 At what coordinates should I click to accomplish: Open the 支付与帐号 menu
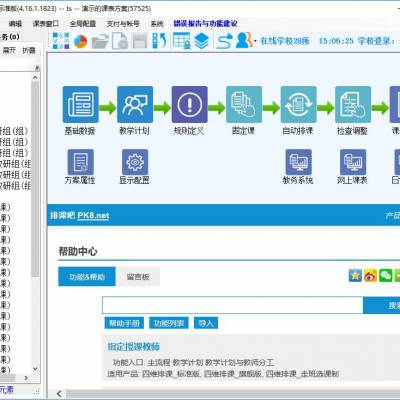point(123,24)
